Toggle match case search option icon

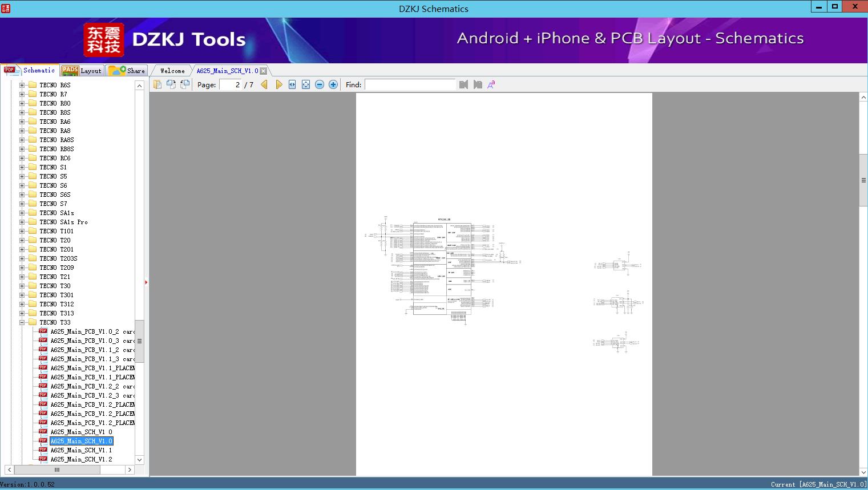[491, 84]
